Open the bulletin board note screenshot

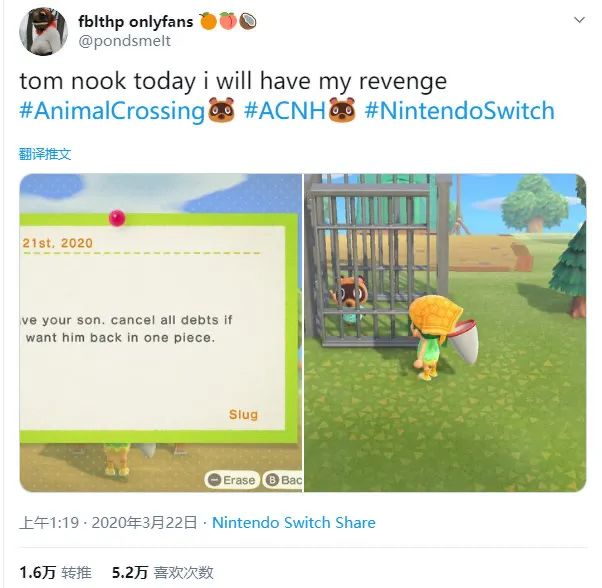[x=161, y=333]
